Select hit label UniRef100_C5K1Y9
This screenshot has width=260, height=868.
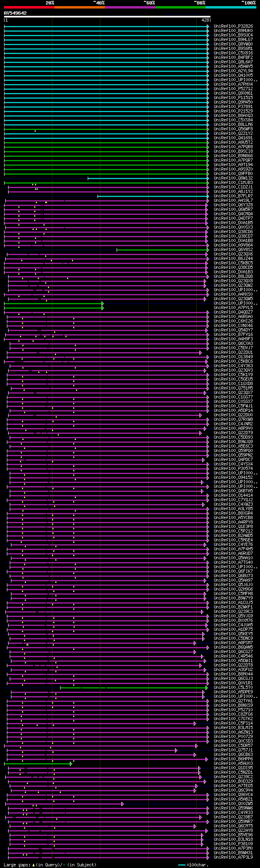point(233,375)
